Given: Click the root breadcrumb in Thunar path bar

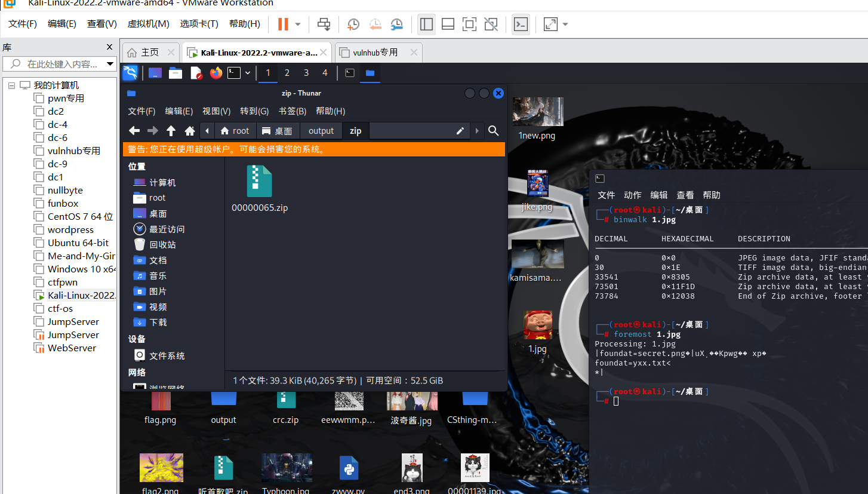Looking at the screenshot, I should (235, 131).
